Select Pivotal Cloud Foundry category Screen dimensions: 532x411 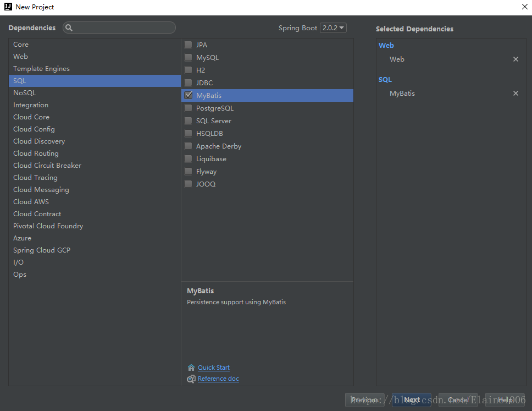pos(95,226)
